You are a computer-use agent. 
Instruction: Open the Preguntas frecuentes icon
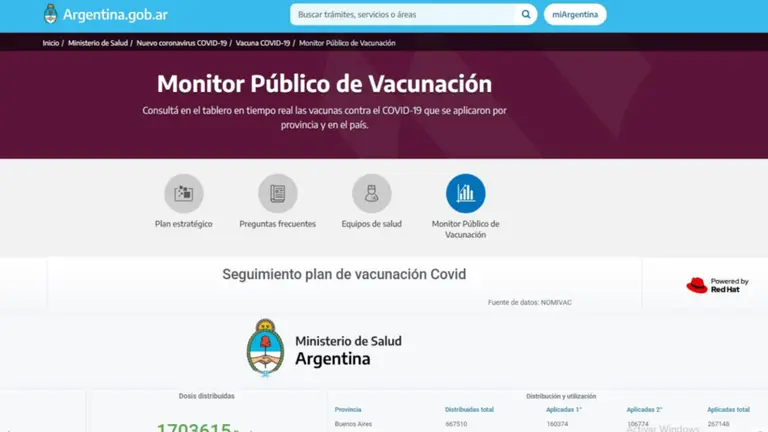click(x=277, y=194)
